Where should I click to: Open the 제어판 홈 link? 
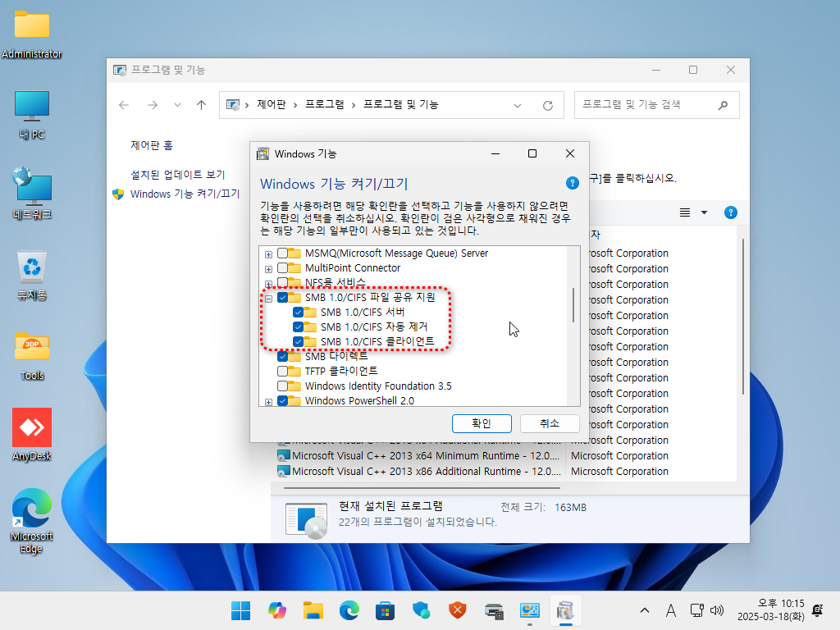point(152,145)
